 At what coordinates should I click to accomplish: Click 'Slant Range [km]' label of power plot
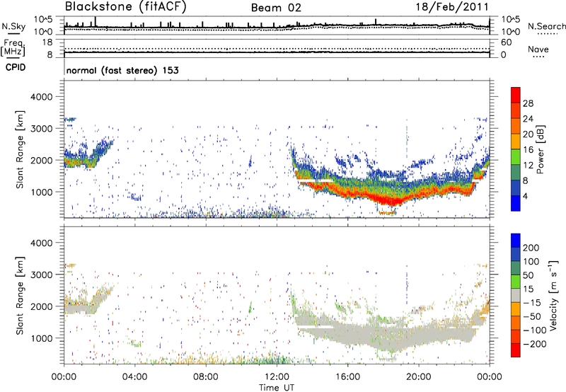(20, 149)
